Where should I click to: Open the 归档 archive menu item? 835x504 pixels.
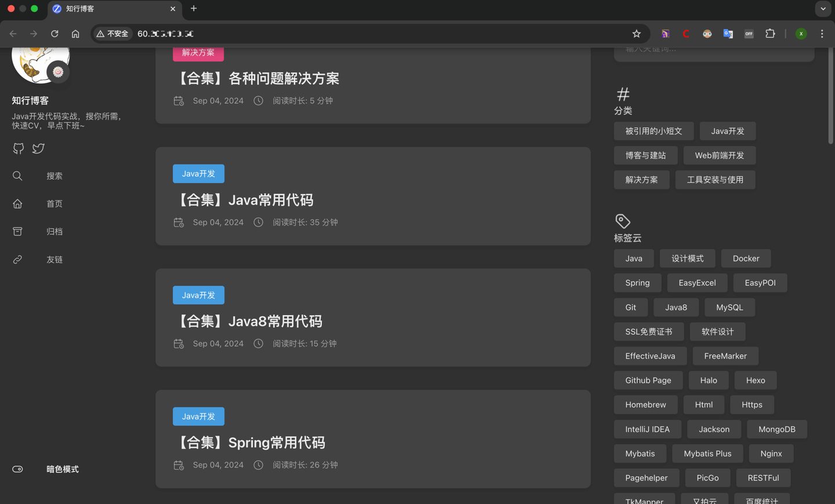click(x=55, y=231)
